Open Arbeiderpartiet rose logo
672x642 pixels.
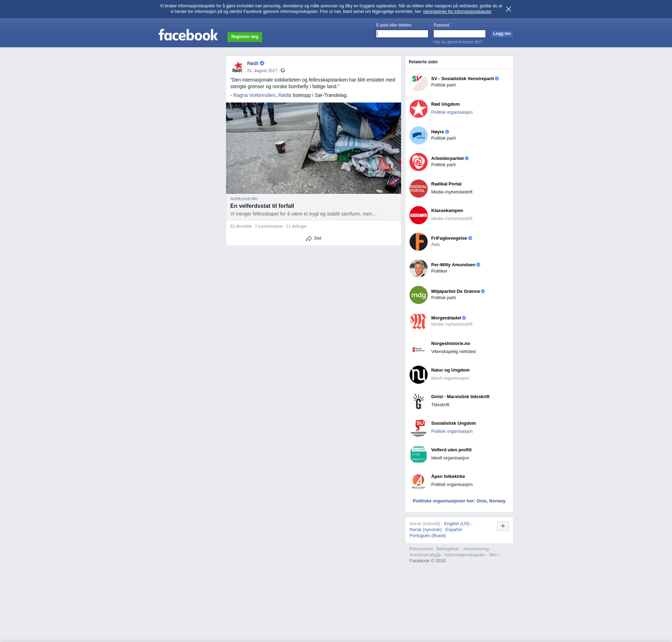419,162
